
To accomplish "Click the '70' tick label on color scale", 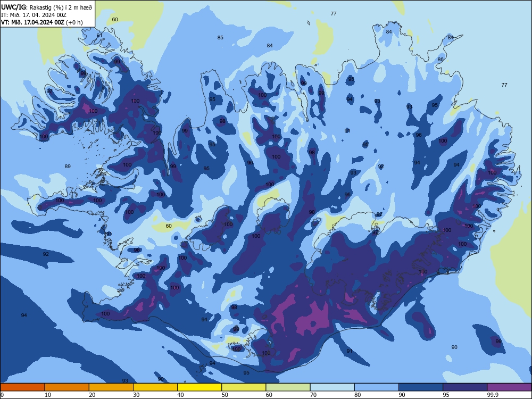I will click(x=313, y=395).
